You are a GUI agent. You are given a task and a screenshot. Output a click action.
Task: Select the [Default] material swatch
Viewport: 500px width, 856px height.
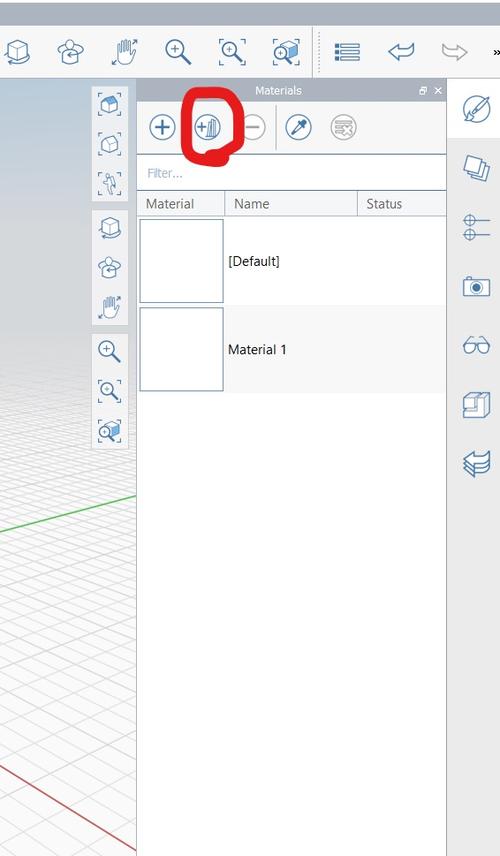click(181, 261)
